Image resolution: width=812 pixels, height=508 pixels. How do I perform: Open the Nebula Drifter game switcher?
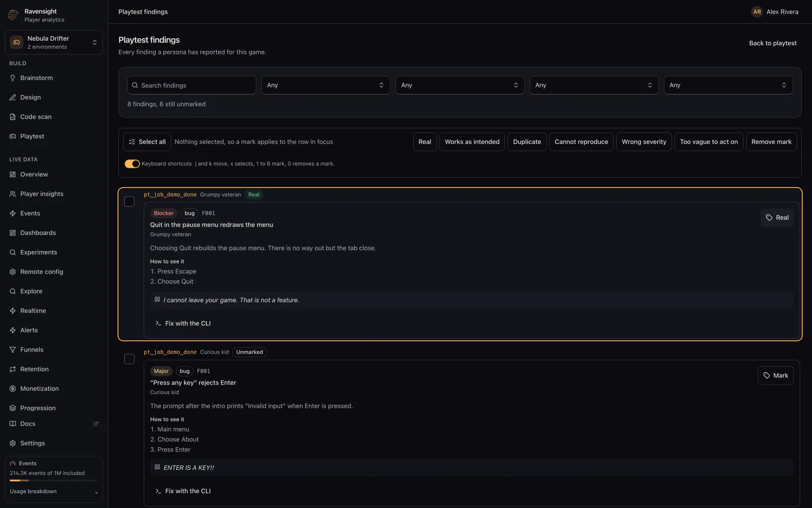coord(54,42)
